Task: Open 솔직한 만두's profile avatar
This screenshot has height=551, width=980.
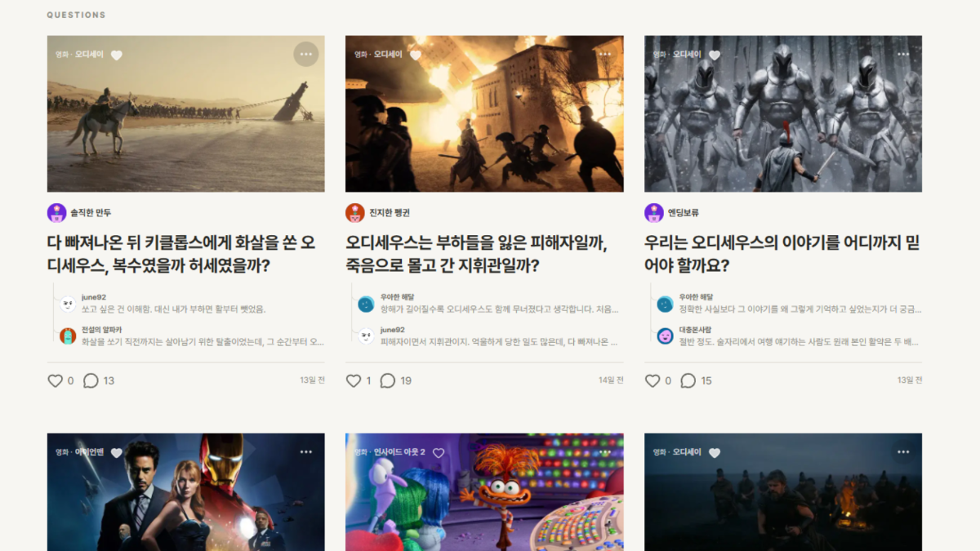Action: click(x=56, y=213)
